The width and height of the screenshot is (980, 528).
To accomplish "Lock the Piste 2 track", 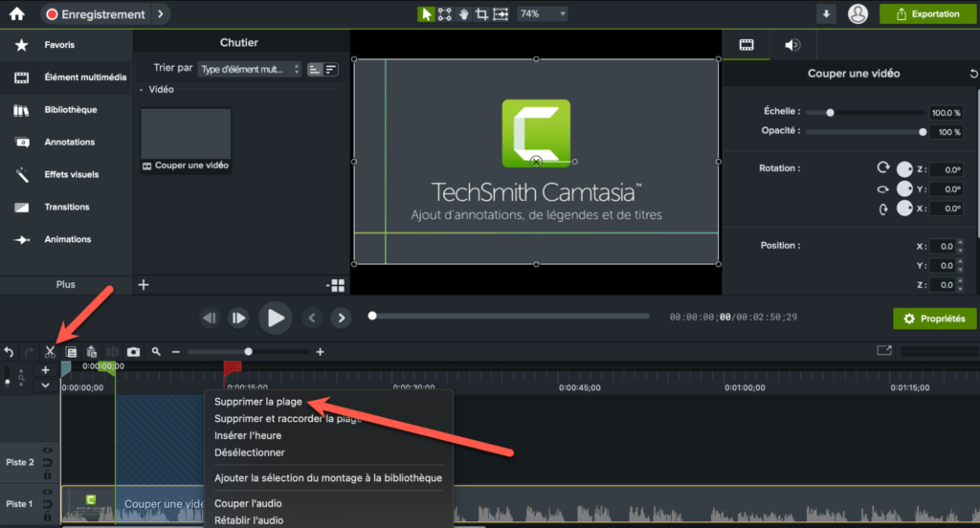I will coord(47,474).
